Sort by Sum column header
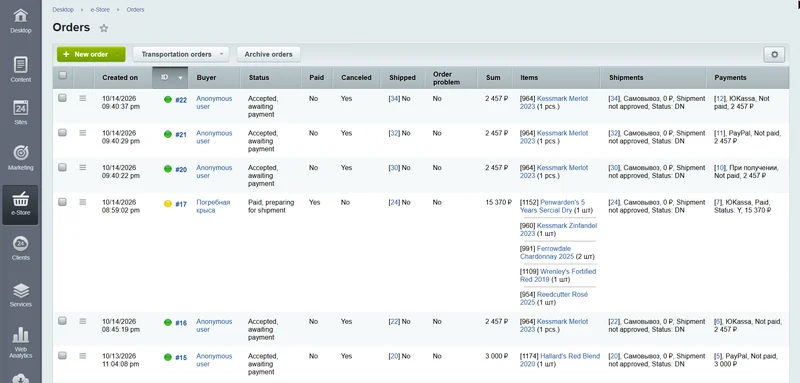Screen dimensions: 800x383 (x=493, y=78)
